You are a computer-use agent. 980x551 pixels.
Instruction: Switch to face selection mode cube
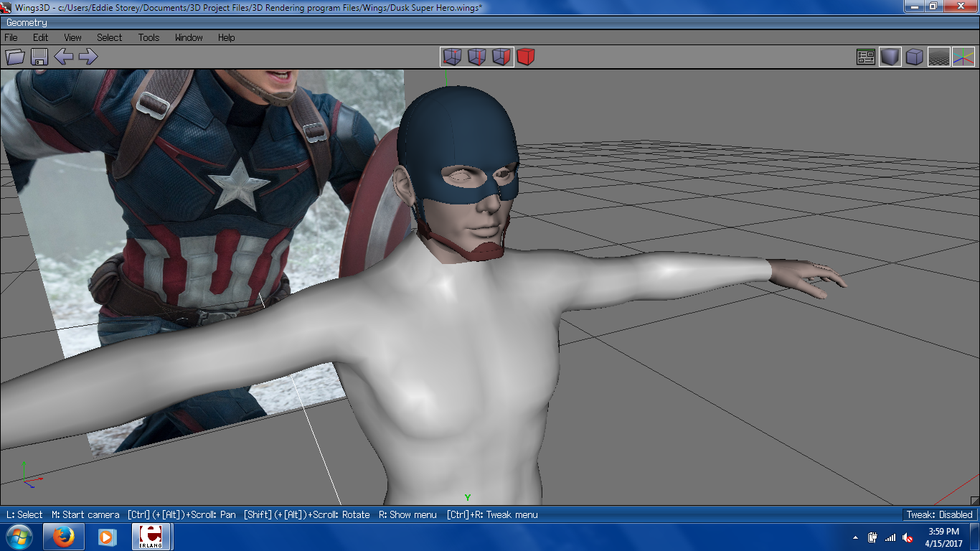coord(501,57)
